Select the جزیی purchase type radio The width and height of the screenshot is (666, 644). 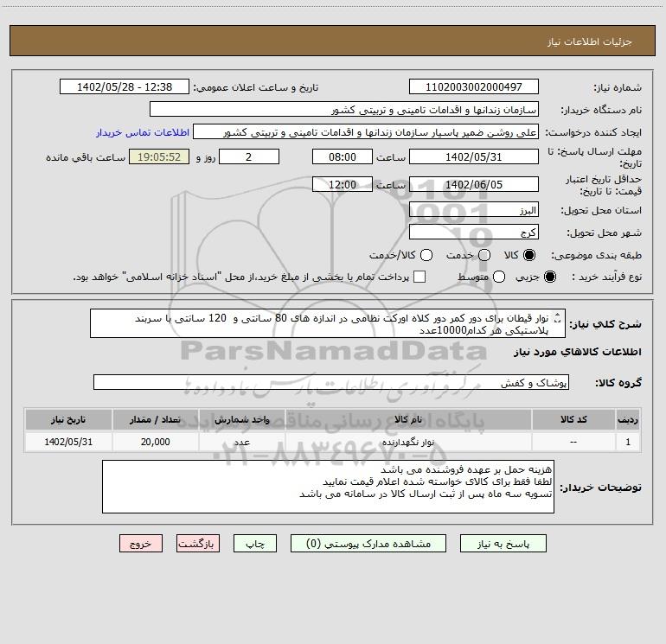(549, 277)
